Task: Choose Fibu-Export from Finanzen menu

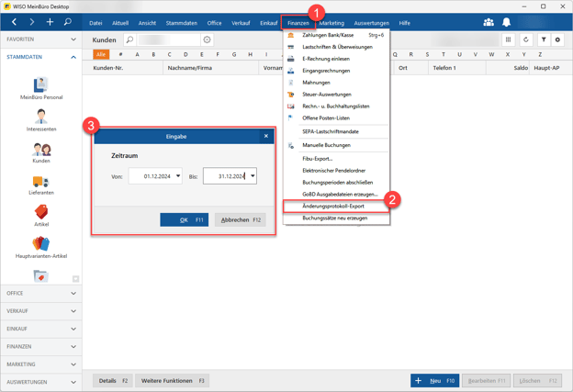Action: 318,159
